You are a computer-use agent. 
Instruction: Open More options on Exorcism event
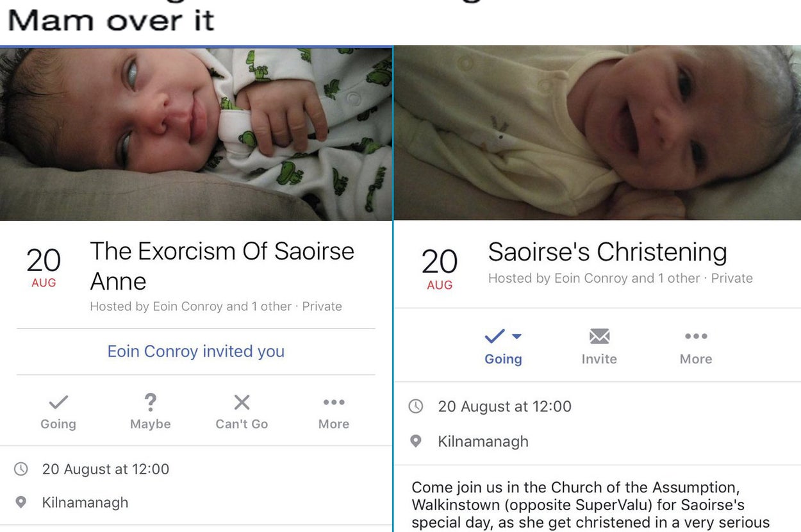[334, 403]
